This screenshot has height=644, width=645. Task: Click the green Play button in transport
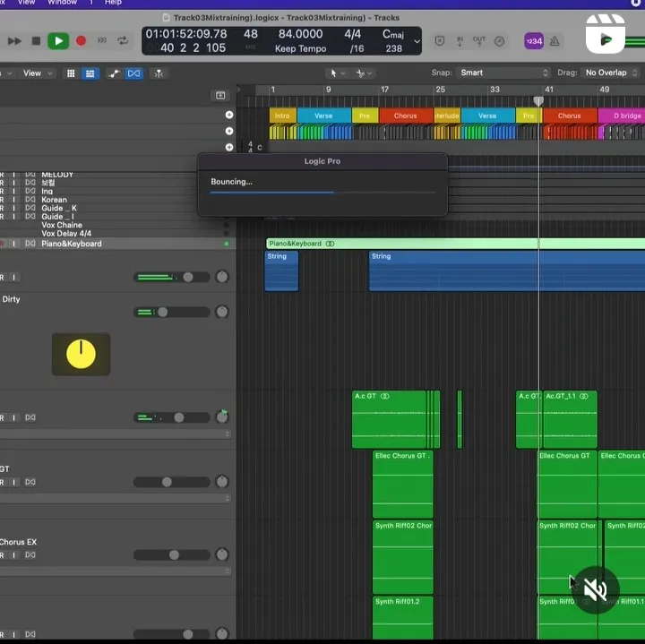point(58,40)
